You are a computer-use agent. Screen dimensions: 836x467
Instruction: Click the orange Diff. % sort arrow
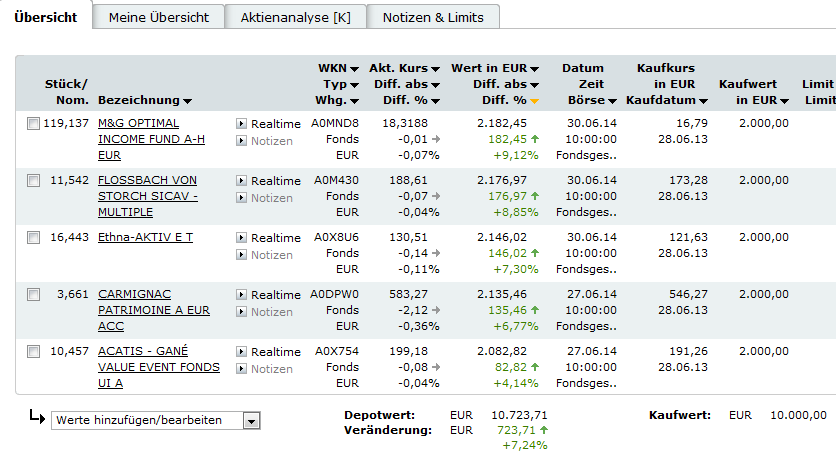click(x=535, y=101)
